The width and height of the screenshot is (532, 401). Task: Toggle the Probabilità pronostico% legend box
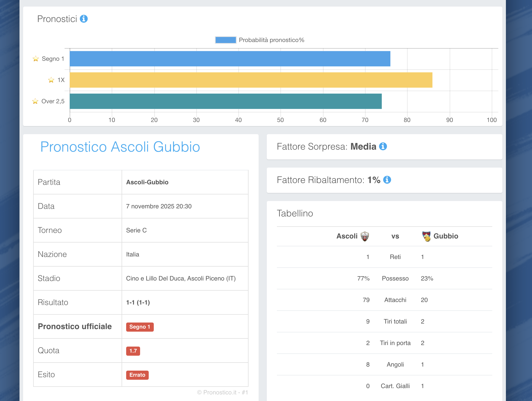click(x=225, y=40)
